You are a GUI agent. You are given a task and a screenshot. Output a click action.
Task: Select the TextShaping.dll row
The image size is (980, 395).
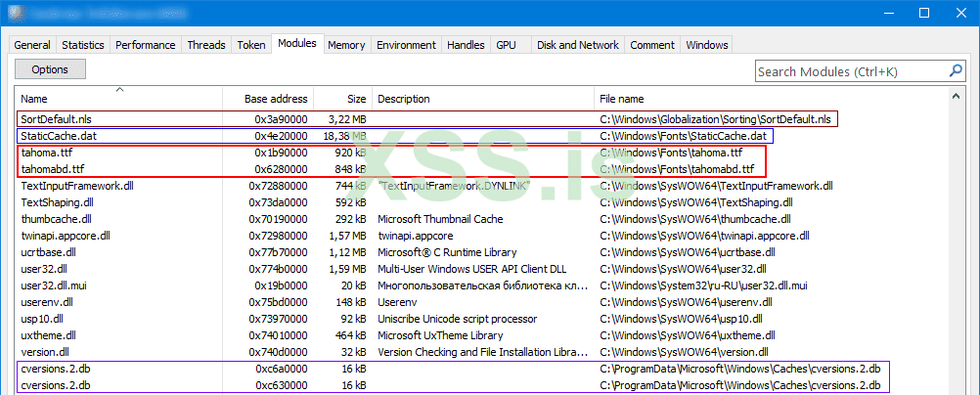[x=481, y=202]
